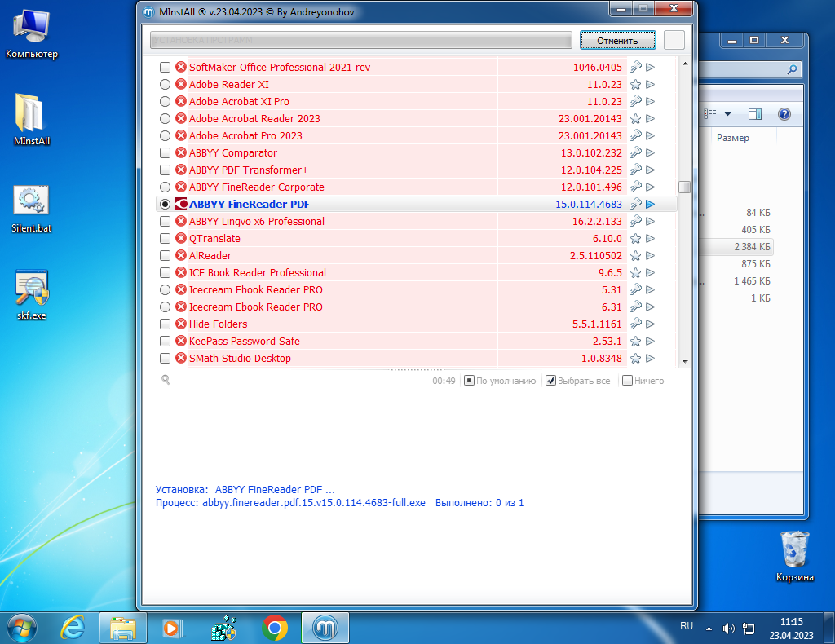Click the star icon for QTranslate
Image resolution: width=835 pixels, height=644 pixels.
tap(635, 238)
